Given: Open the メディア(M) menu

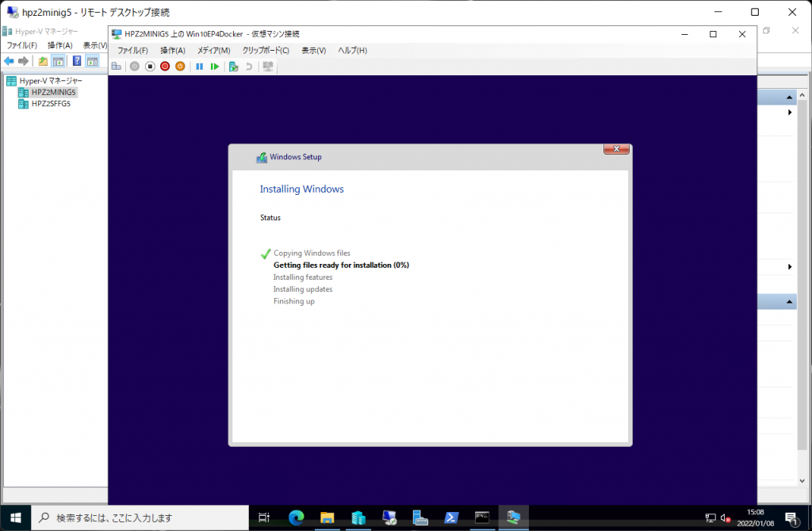Looking at the screenshot, I should tap(213, 50).
